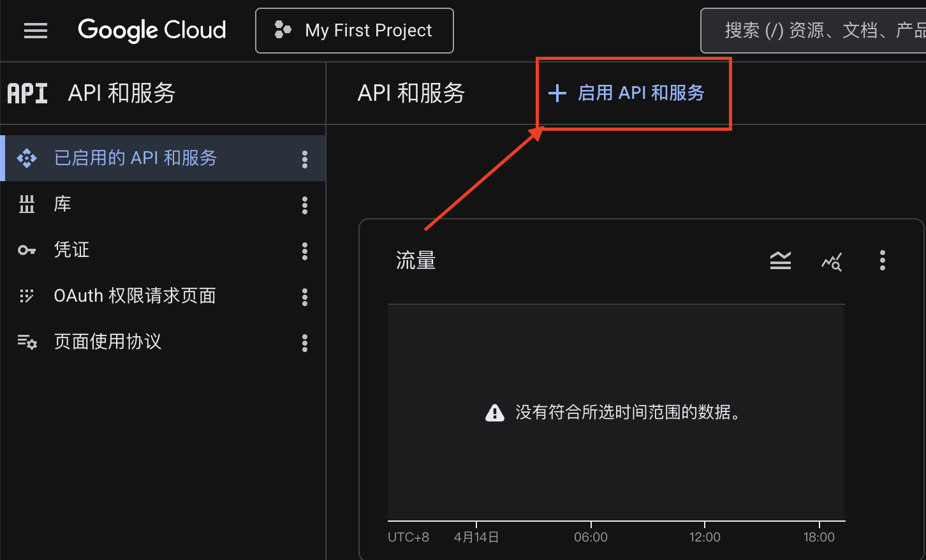Screen dimensions: 926x560
Task: Open the My First Project selector
Action: click(x=355, y=31)
